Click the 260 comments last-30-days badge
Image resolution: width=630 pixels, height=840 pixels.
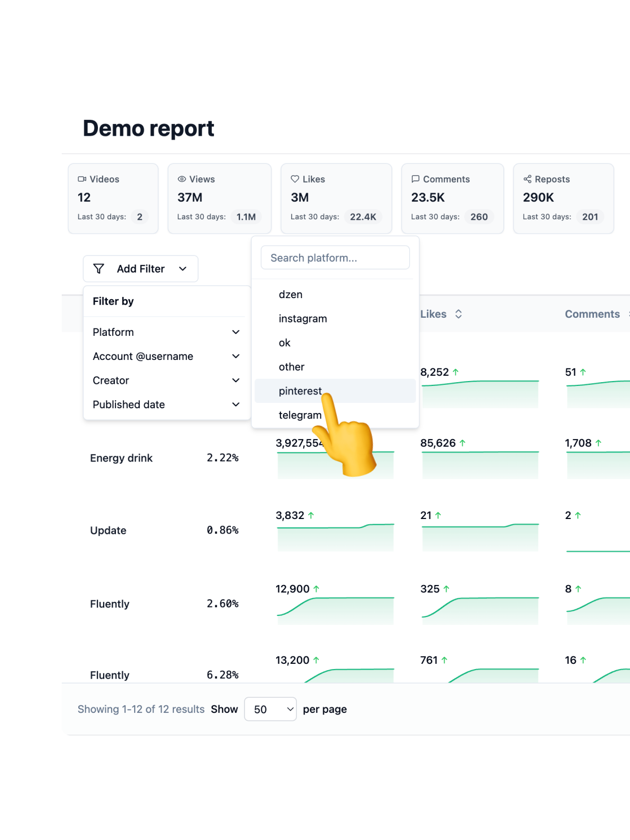479,217
